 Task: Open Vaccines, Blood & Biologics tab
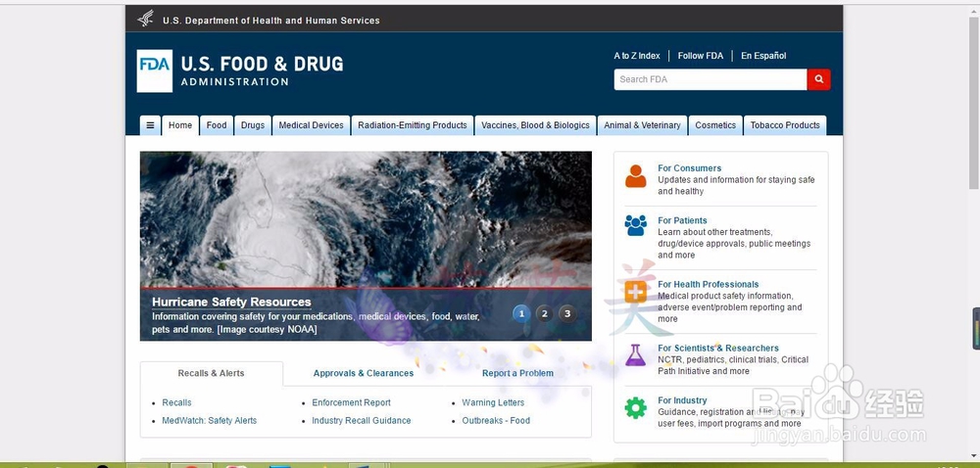pos(536,125)
